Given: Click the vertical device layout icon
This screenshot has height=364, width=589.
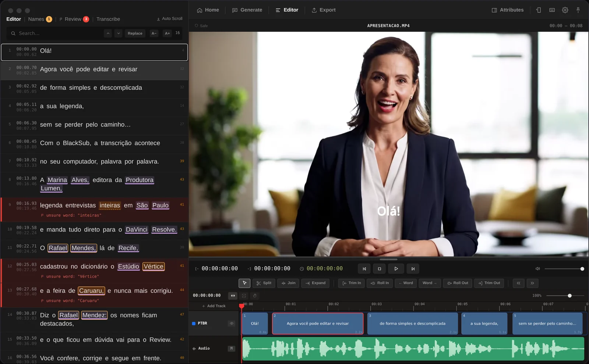Looking at the screenshot, I should [x=539, y=10].
